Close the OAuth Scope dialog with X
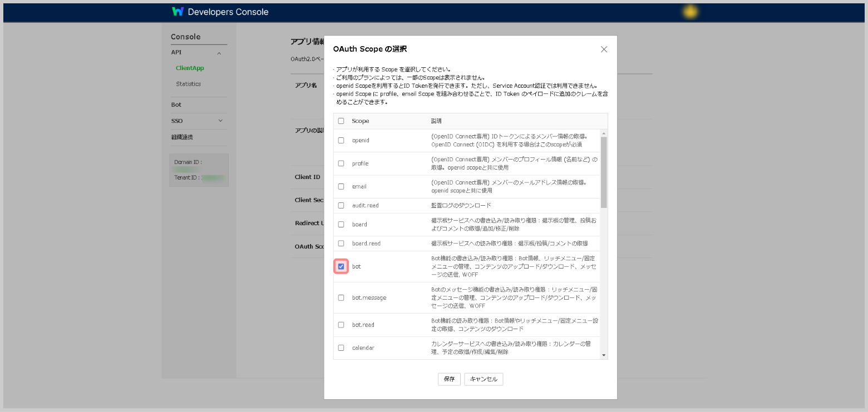 (x=604, y=49)
